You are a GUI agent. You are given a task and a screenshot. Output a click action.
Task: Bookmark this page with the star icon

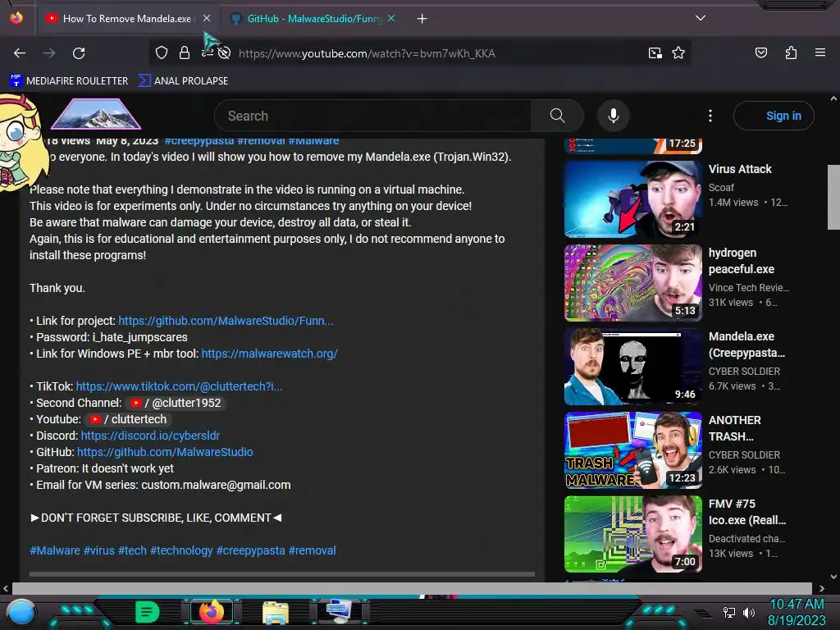coord(678,52)
